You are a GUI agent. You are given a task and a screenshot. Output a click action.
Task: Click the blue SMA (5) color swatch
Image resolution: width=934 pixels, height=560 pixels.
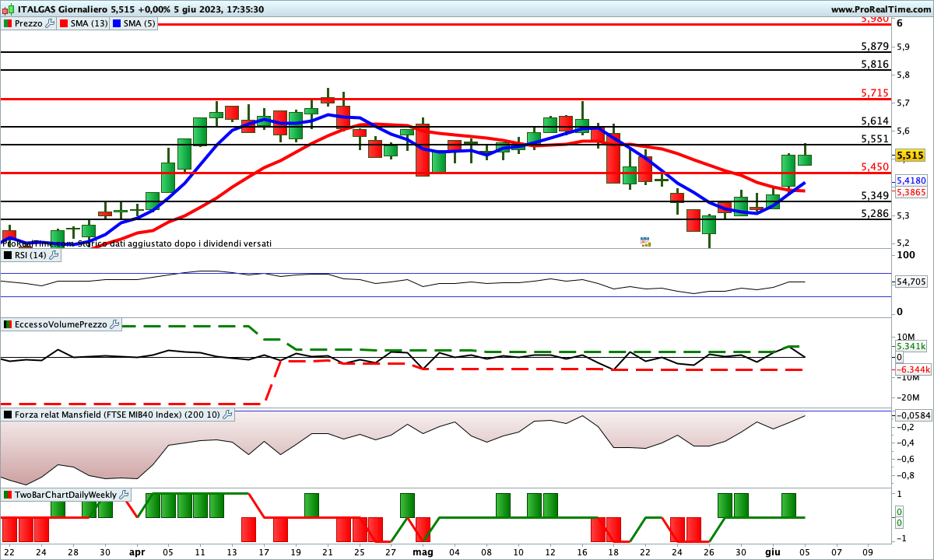coord(118,23)
